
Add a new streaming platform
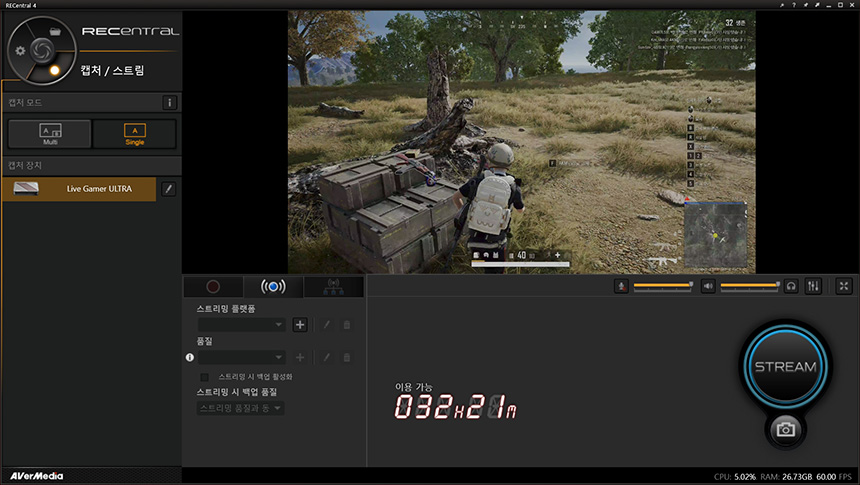[300, 325]
